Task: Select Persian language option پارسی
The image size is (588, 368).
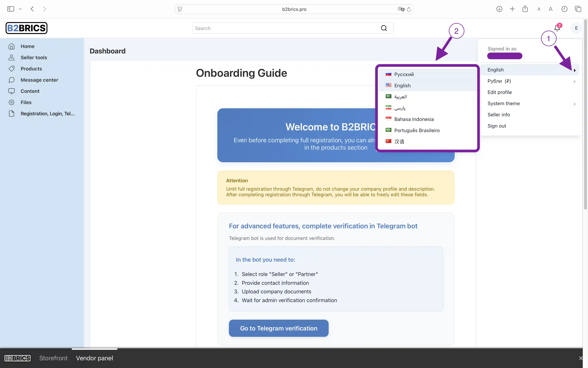Action: click(x=428, y=108)
